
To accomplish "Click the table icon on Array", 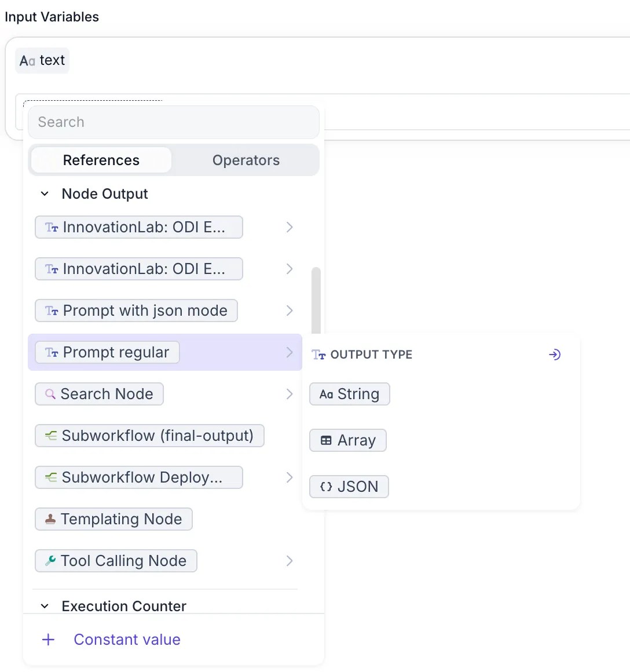I will pyautogui.click(x=326, y=441).
